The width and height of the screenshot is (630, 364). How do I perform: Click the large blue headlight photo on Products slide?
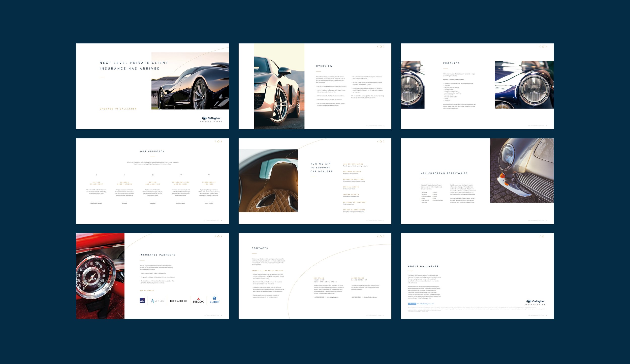tap(524, 85)
